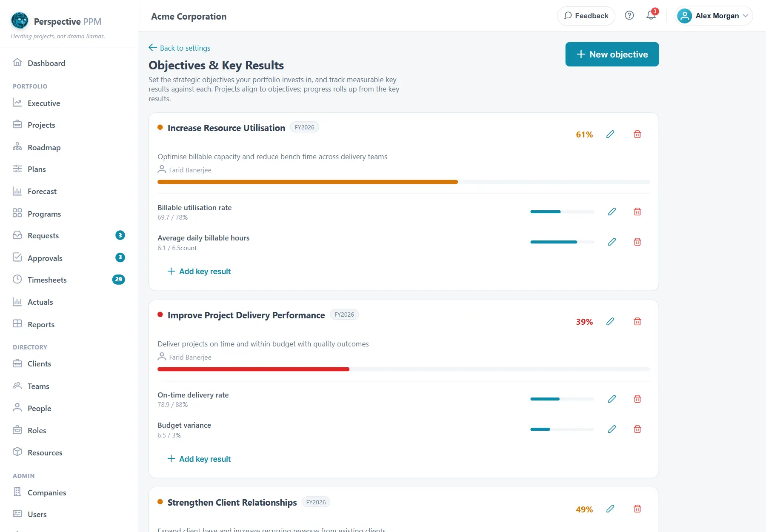Add key result under Improve Project Delivery Performance
The width and height of the screenshot is (766, 532).
199,459
